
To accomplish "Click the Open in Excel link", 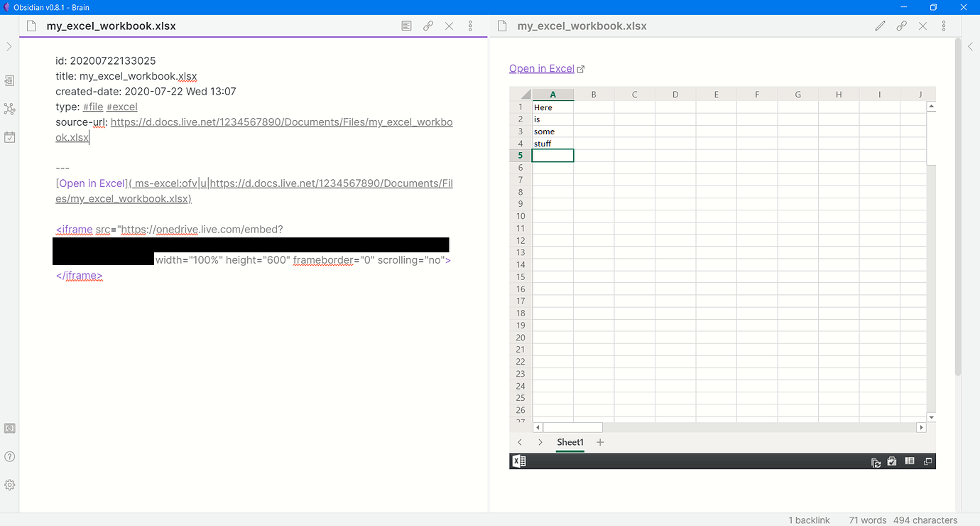I will click(x=541, y=68).
